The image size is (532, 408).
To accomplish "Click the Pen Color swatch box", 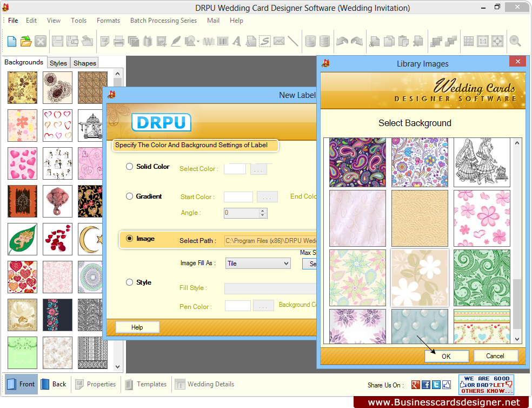I will (237, 306).
